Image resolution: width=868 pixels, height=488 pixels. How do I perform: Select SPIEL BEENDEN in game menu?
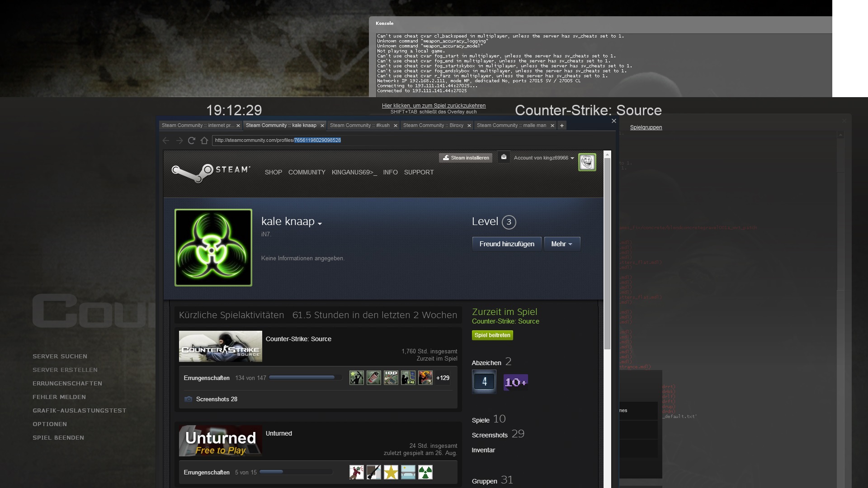[x=58, y=438]
